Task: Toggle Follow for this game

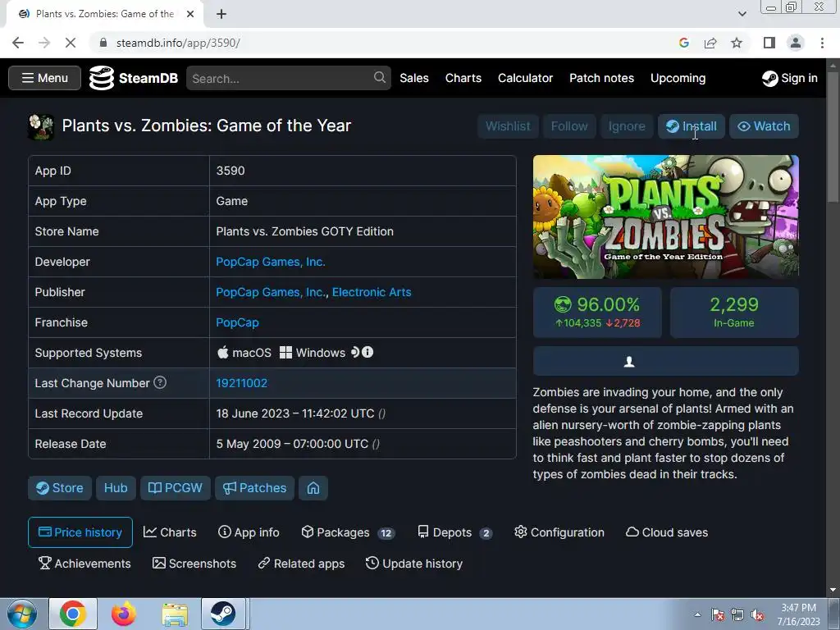Action: coord(569,126)
